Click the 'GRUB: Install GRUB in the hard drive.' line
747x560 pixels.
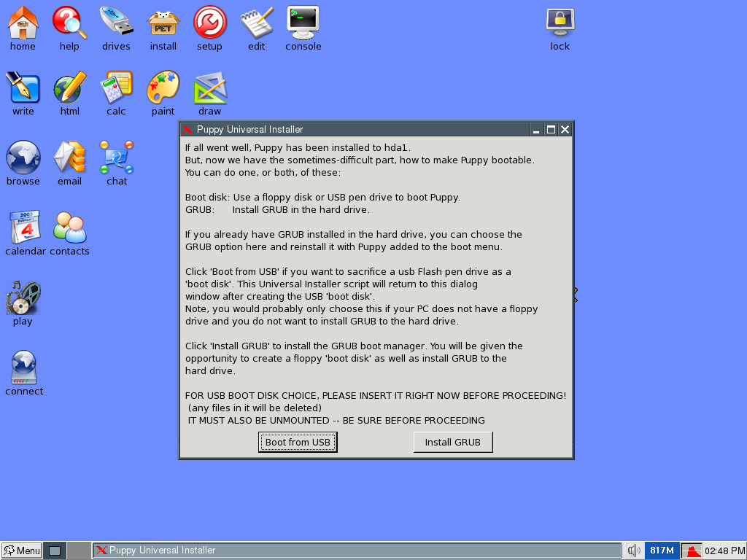tap(277, 209)
